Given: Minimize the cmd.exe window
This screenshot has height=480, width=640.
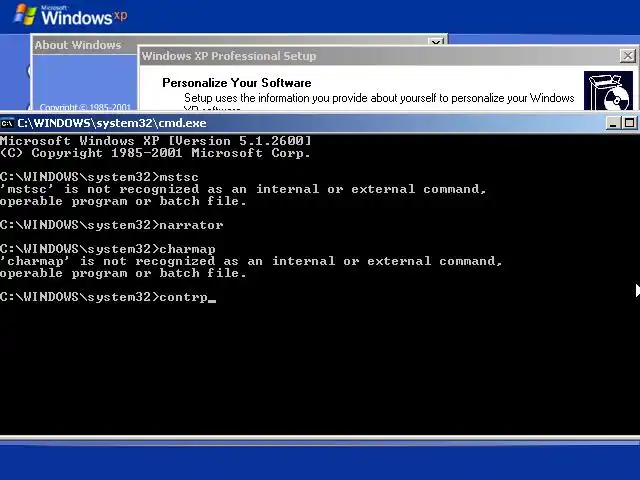Looking at the screenshot, I should [613, 123].
